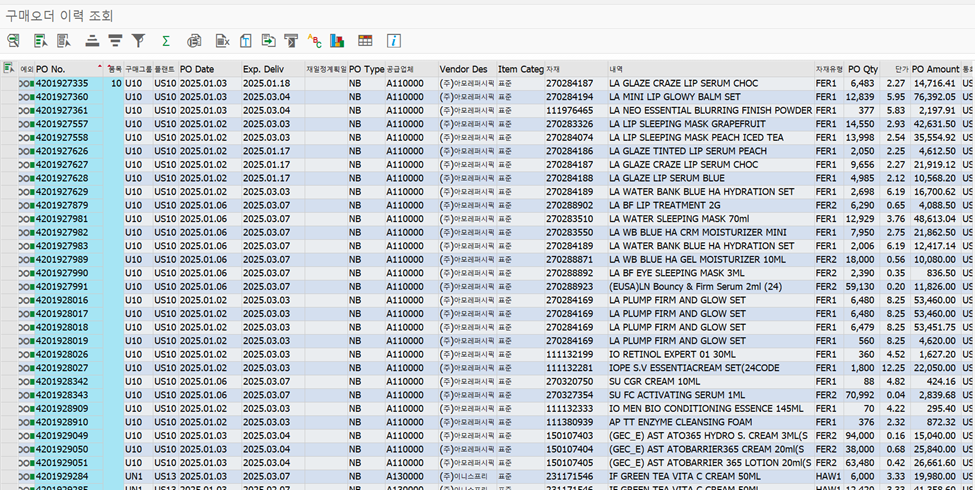The height and width of the screenshot is (490, 975).
Task: Click the Item Categ column header
Action: click(520, 69)
